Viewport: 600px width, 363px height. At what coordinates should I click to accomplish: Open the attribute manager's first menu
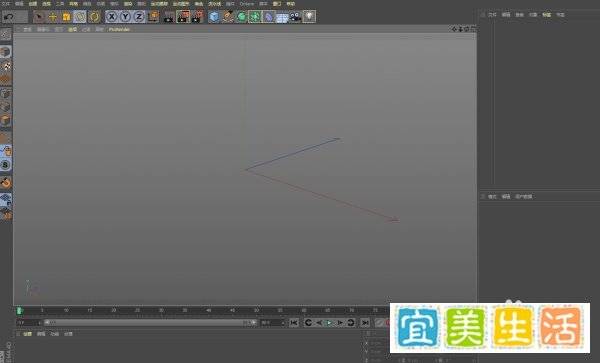click(x=492, y=197)
